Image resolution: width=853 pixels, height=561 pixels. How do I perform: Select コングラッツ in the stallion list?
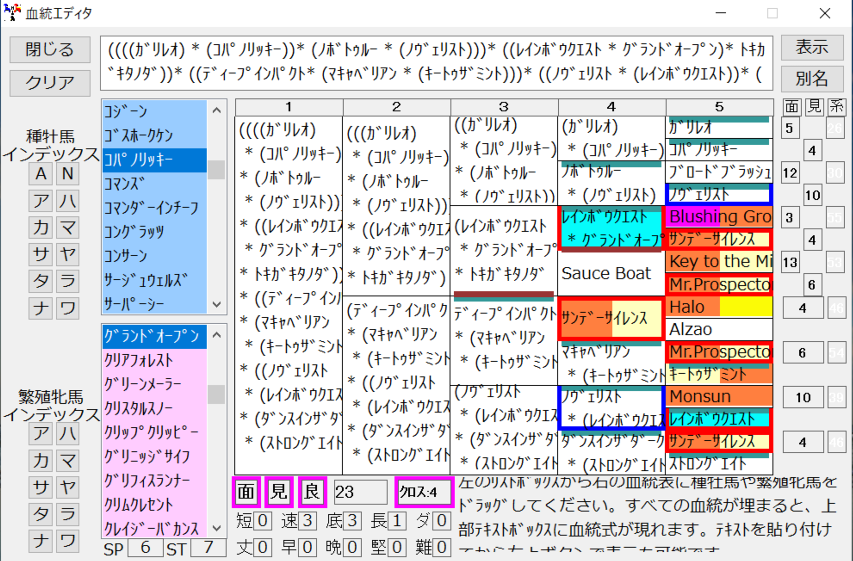(x=154, y=231)
